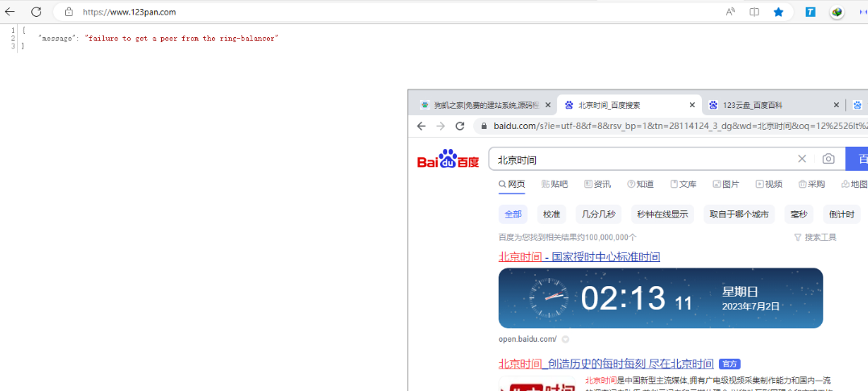This screenshot has width=868, height=391.
Task: Choose the 几分几秒 filter chip
Action: pyautogui.click(x=598, y=214)
